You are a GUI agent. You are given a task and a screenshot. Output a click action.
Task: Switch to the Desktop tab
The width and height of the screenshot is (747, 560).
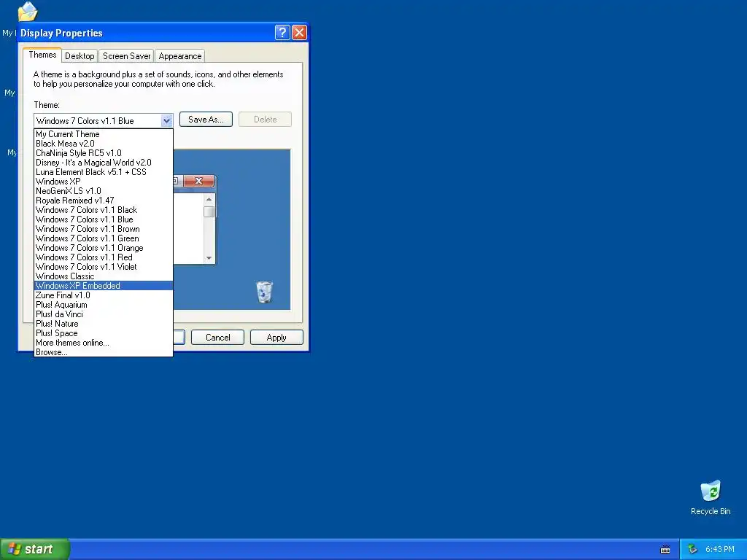click(80, 55)
